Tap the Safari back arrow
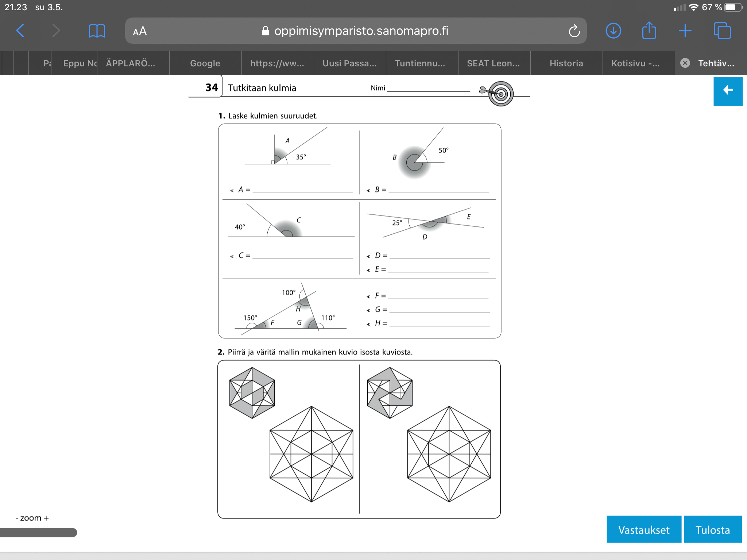 pyautogui.click(x=20, y=31)
